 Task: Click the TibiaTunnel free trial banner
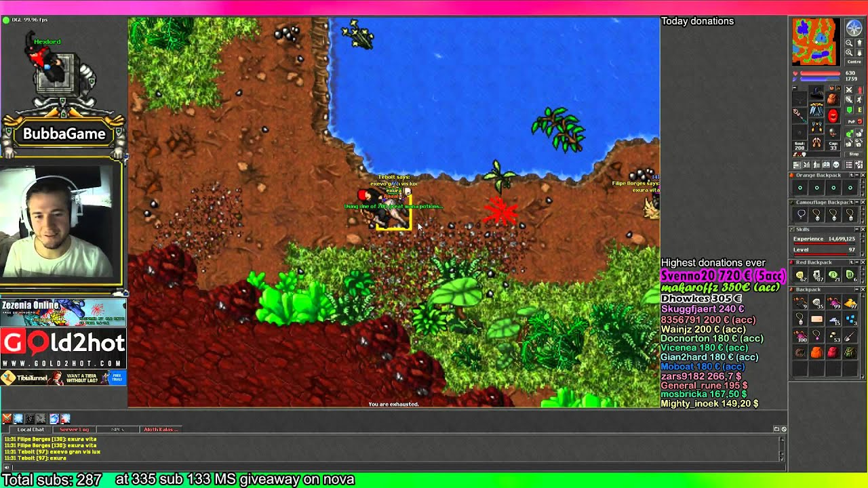pos(63,378)
